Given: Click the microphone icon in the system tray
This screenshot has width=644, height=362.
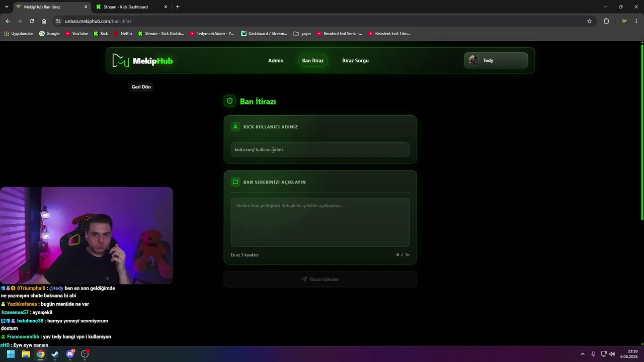Looking at the screenshot, I should [593, 354].
